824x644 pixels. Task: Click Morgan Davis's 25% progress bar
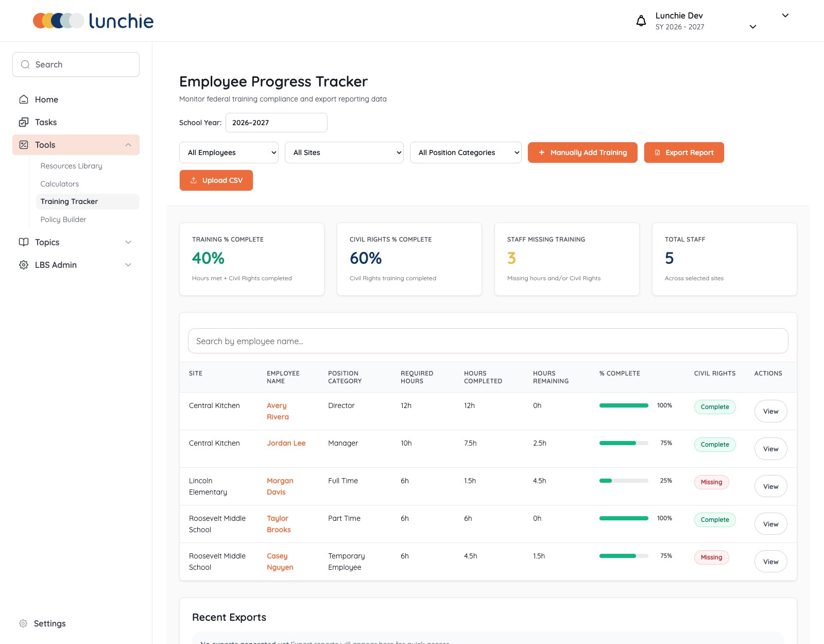624,481
